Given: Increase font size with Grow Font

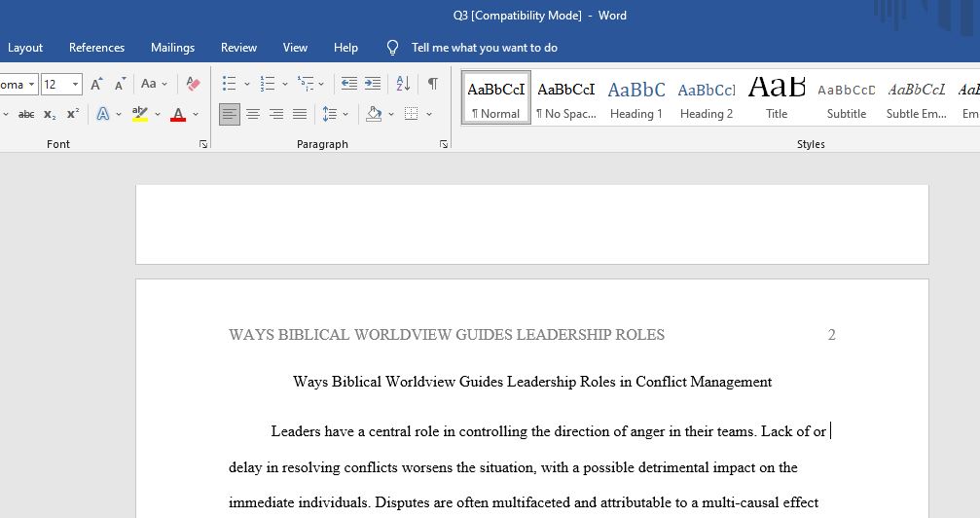Looking at the screenshot, I should (96, 83).
